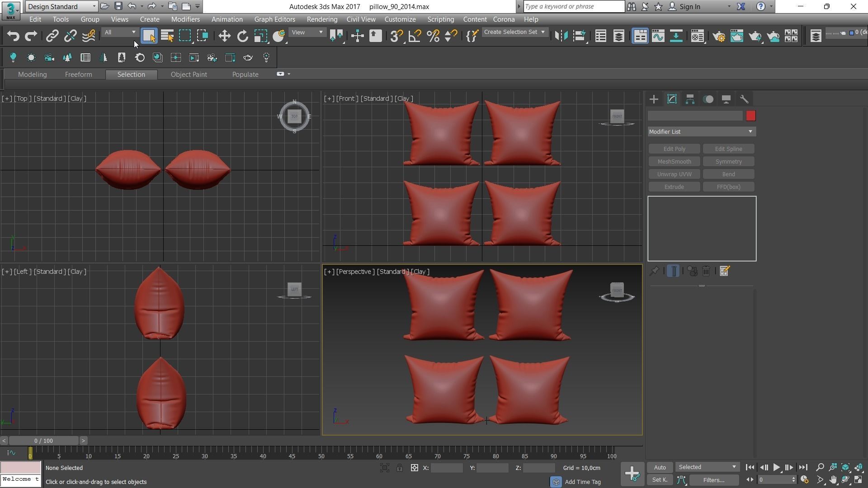868x488 pixels.
Task: Open the Modifiers menu
Action: 185,19
